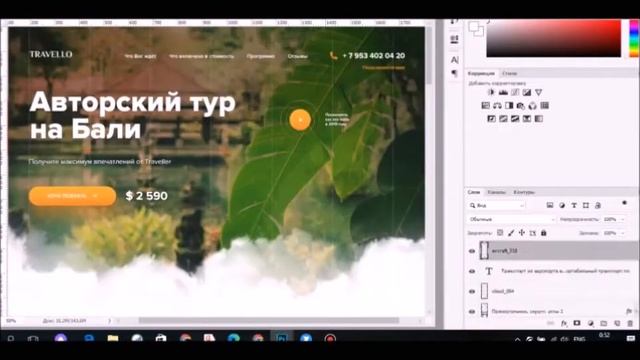
Task: Toggle lock transparent pixels
Action: pyautogui.click(x=500, y=233)
